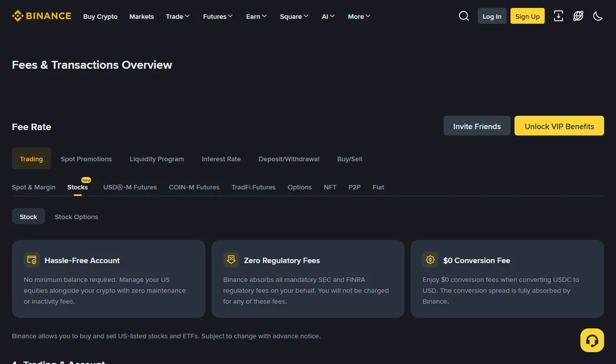The width and height of the screenshot is (616, 364).
Task: Click the $0 Conversion Fee card icon
Action: tap(430, 260)
